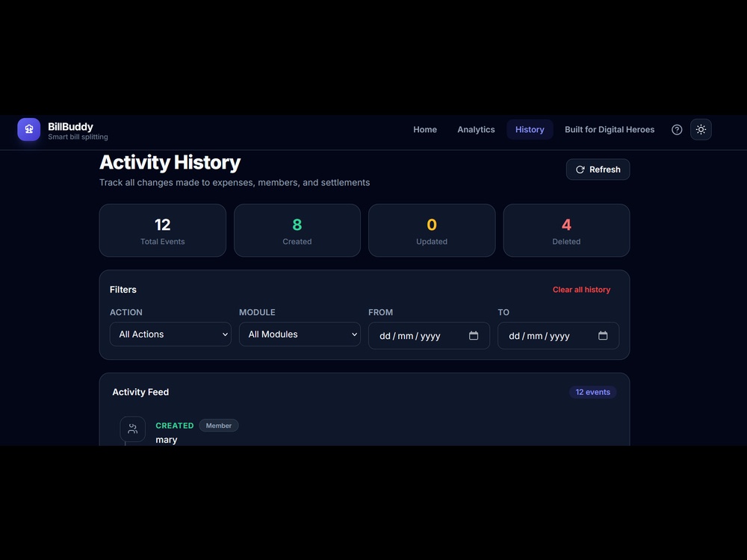Click the Activity History heading
This screenshot has width=747, height=560.
tap(170, 162)
